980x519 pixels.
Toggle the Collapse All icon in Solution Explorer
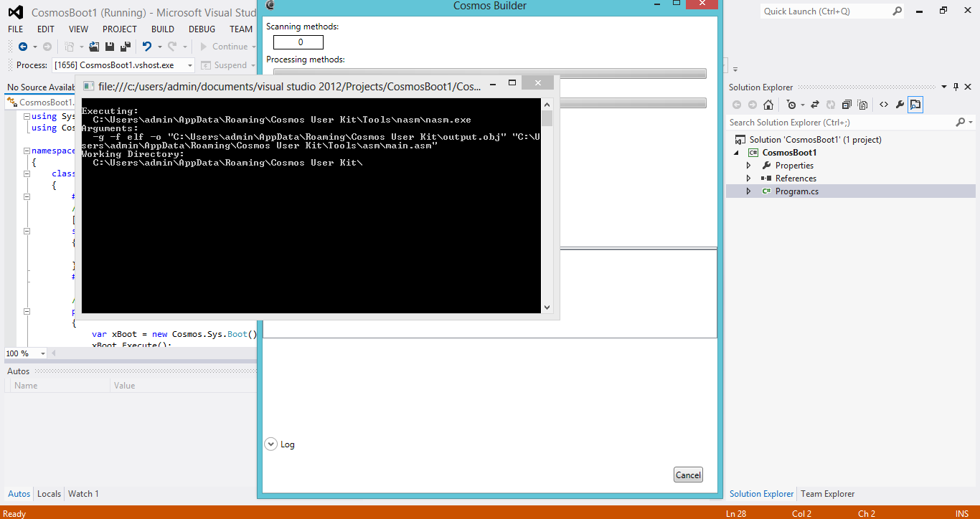(x=846, y=105)
